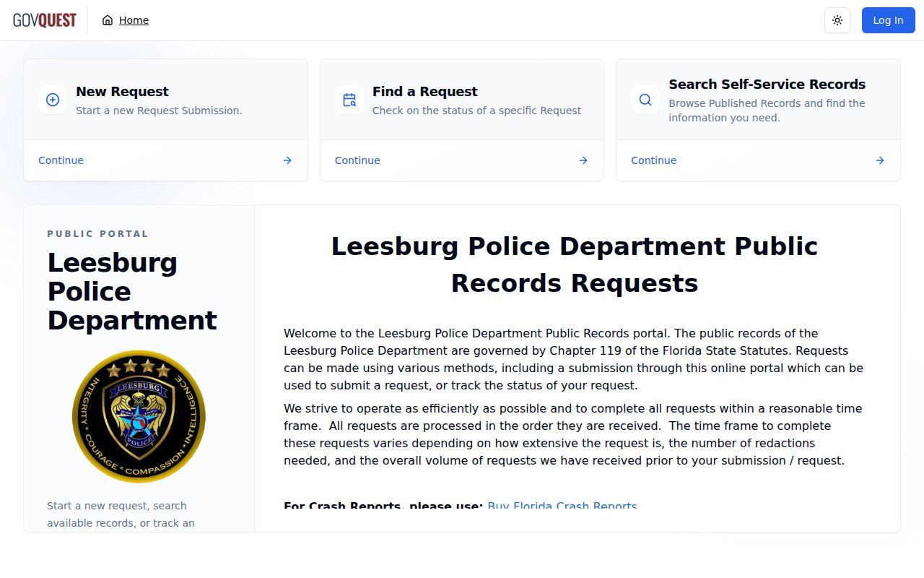Image resolution: width=924 pixels, height=578 pixels.
Task: Continue to Find a Request
Action: (x=357, y=160)
